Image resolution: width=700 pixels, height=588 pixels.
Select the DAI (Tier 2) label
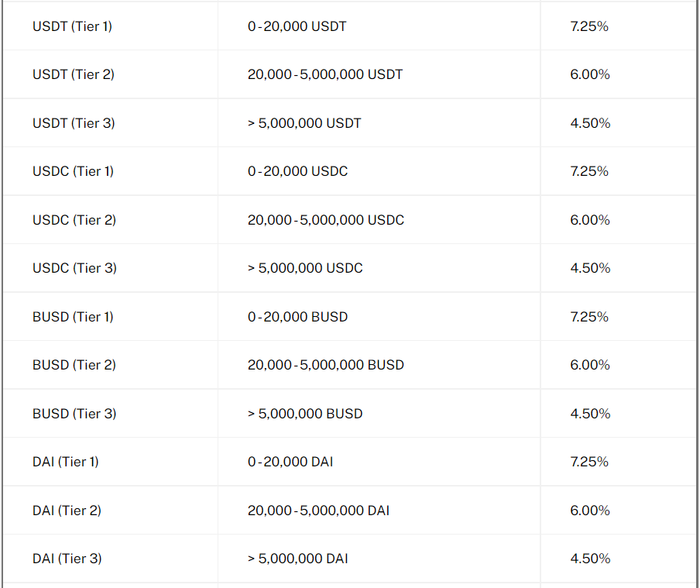(x=67, y=511)
